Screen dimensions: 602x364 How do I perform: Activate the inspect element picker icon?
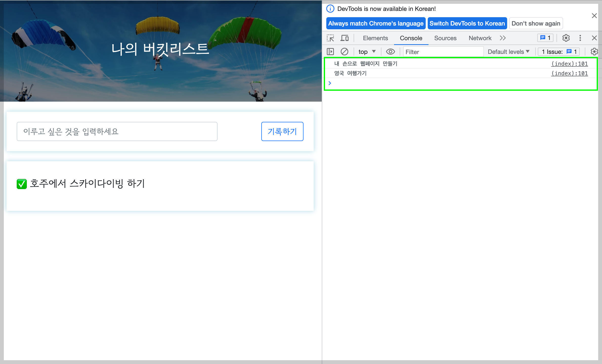point(330,38)
